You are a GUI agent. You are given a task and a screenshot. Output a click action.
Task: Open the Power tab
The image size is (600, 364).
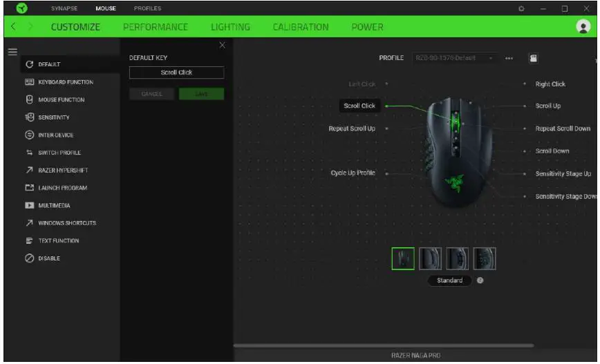tap(367, 27)
